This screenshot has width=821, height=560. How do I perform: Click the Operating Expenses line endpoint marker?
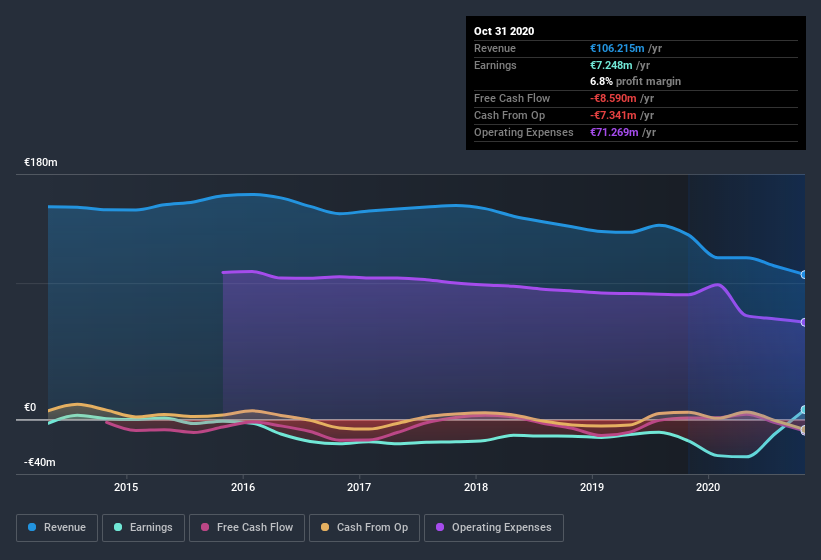point(803,322)
